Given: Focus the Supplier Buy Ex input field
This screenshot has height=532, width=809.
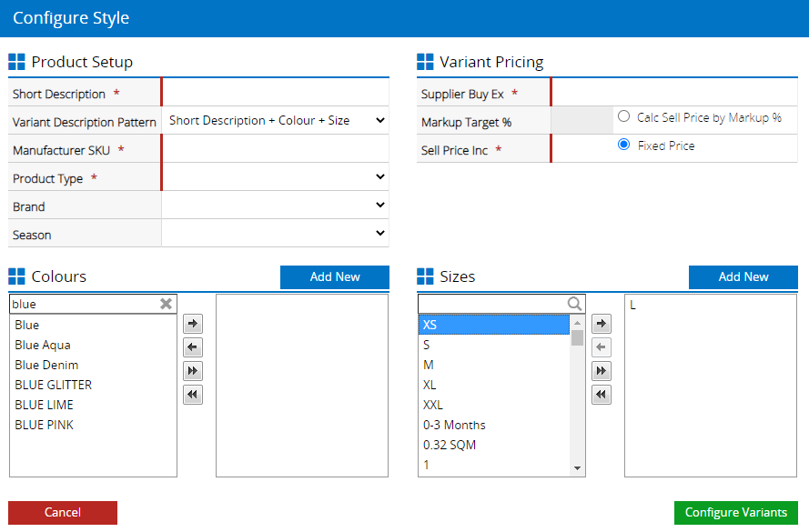Looking at the screenshot, I should tap(675, 92).
